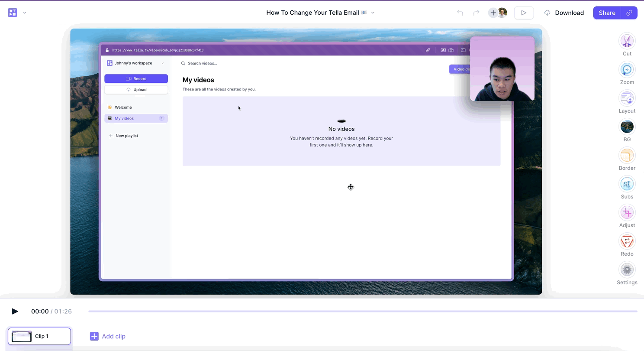This screenshot has width=644, height=351.
Task: Click the timeline progress bar
Action: 363,311
